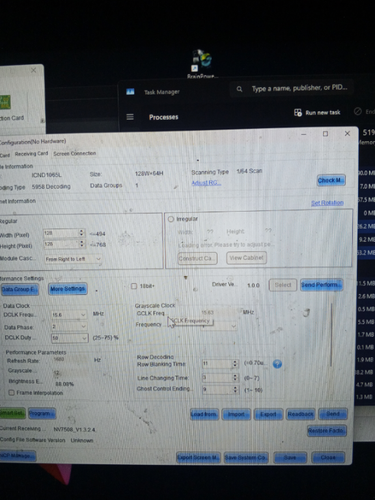The height and width of the screenshot is (500, 375).
Task: Click the Save System Co... button
Action: point(246,458)
